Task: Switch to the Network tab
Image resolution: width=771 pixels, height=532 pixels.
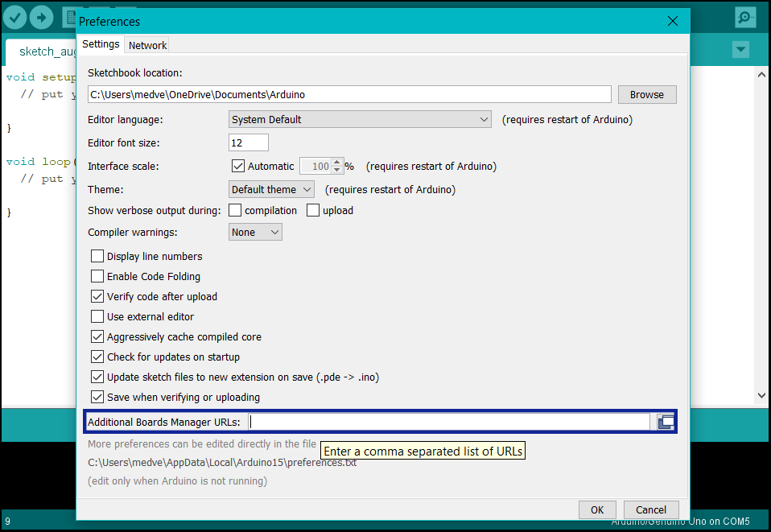Action: [x=148, y=45]
